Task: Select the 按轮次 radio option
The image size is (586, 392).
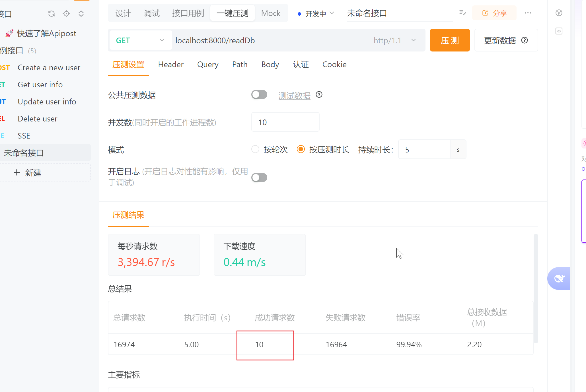Action: click(x=255, y=149)
